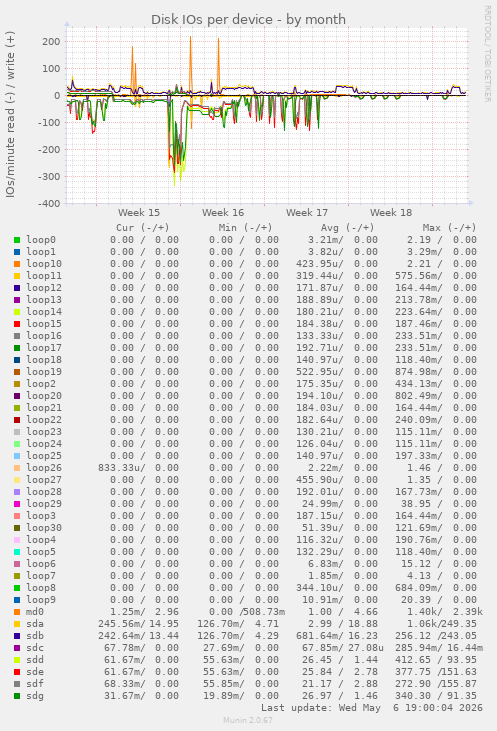Click the 'Munin 2.0.67' footer text
Viewport: 497px width, 731px height.
(x=248, y=720)
